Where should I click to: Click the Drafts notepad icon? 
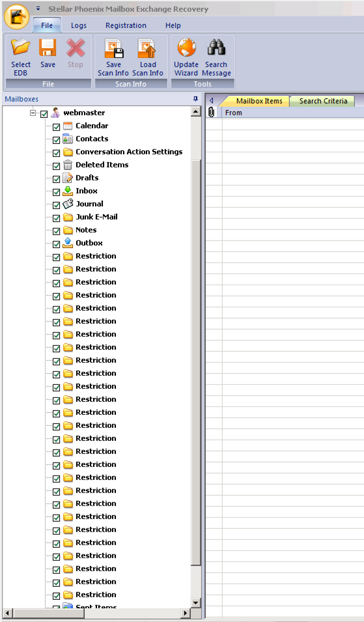[68, 178]
